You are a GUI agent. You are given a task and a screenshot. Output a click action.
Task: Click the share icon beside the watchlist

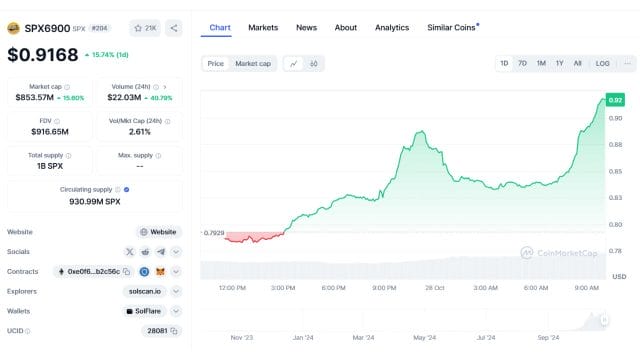(x=174, y=28)
